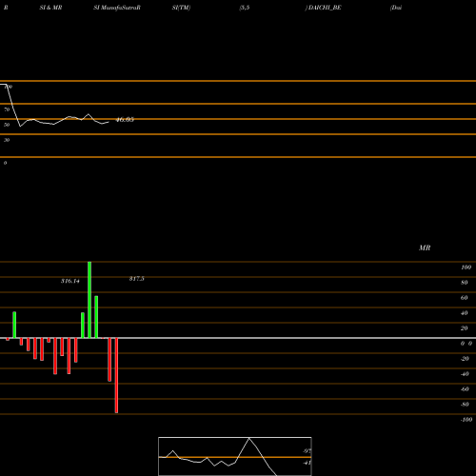Click the MR axis label -60
The width and height of the screenshot is (476, 476).
465,389
